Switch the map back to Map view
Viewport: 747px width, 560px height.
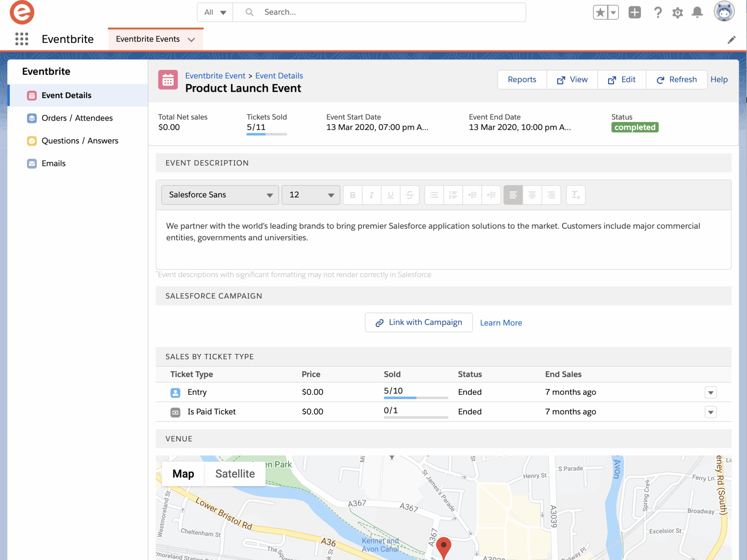point(183,474)
